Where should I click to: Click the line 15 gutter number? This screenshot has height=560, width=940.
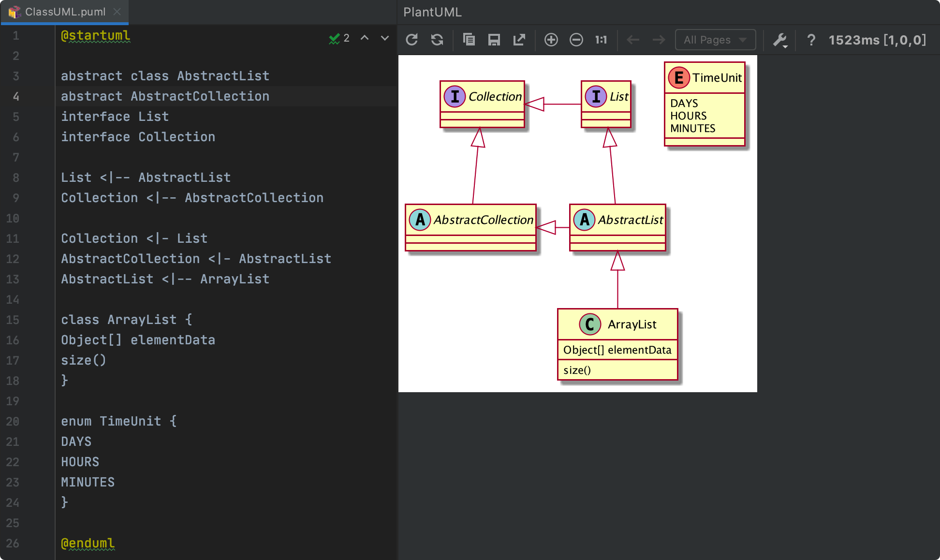(x=13, y=320)
